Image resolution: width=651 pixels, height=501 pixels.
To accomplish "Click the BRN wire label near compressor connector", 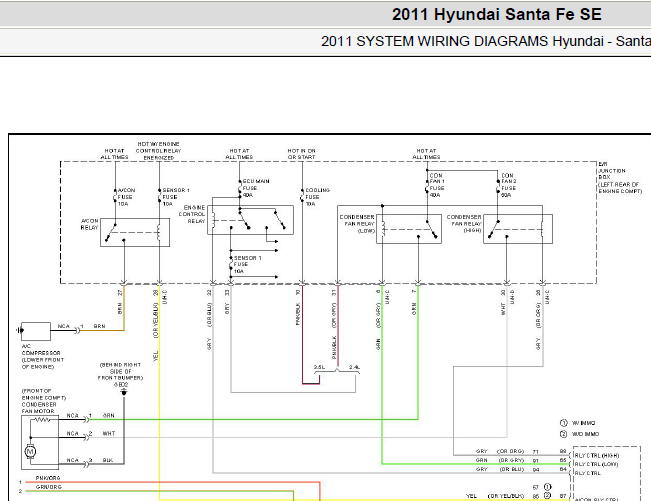I will pyautogui.click(x=100, y=326).
